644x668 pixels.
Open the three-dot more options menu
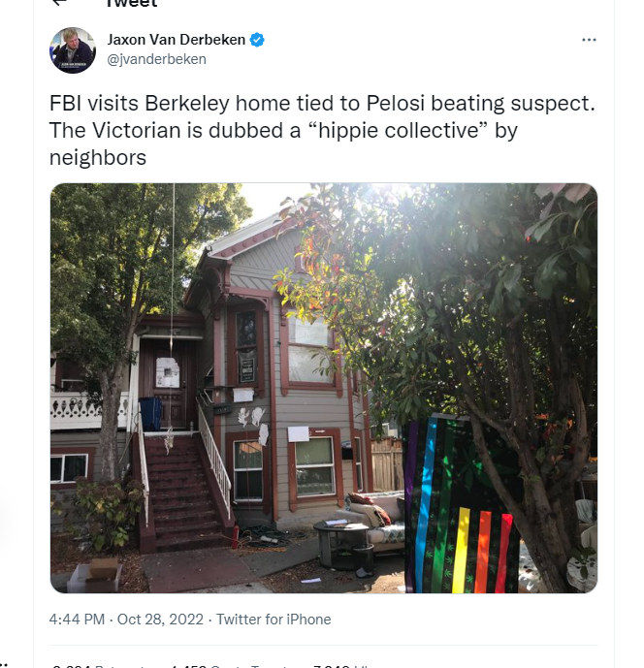589,40
